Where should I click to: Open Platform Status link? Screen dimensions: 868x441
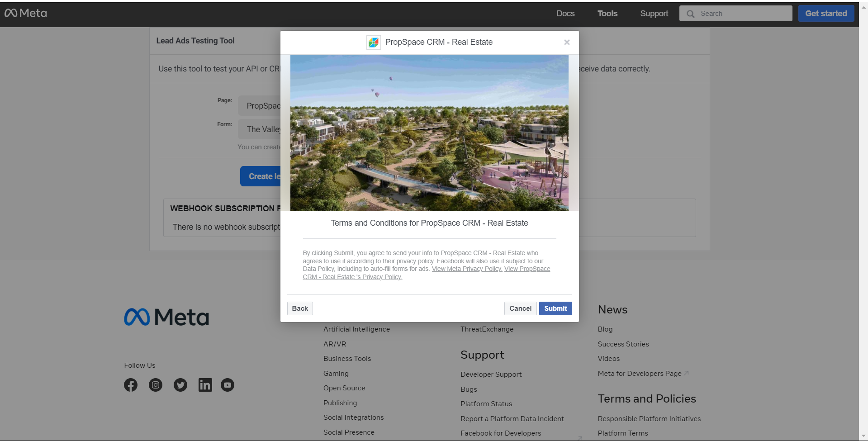tap(486, 404)
